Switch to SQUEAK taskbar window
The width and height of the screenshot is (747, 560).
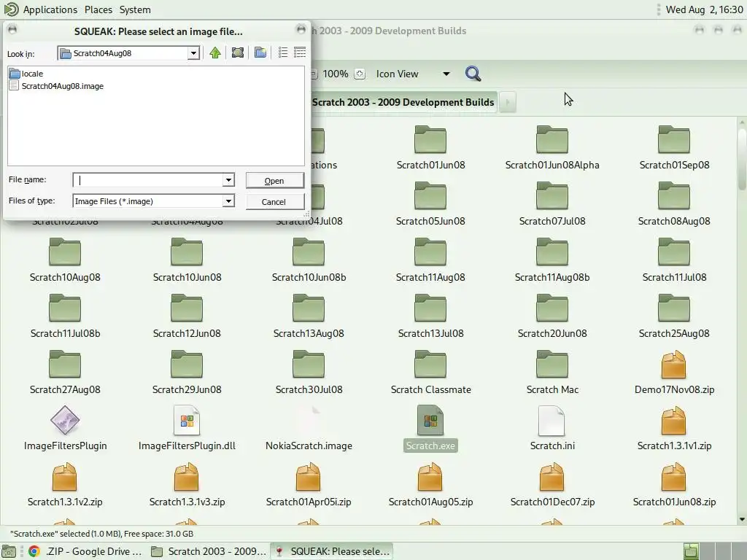(x=332, y=551)
